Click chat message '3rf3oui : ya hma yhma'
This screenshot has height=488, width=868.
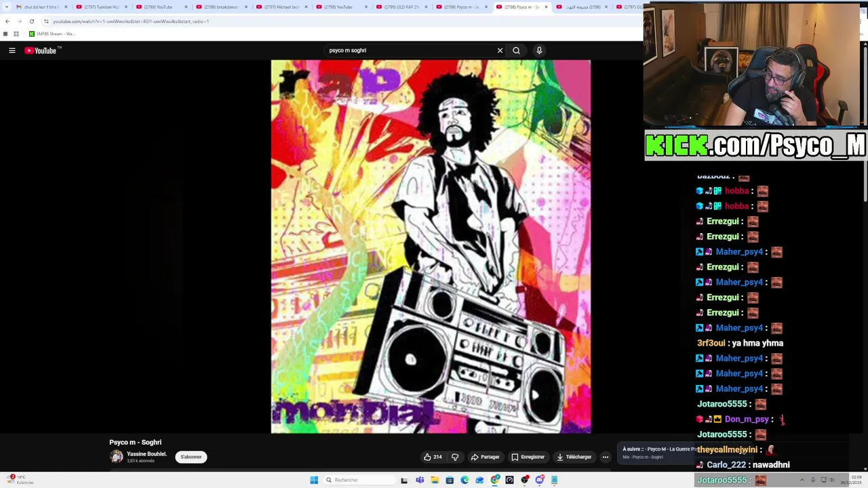[740, 343]
